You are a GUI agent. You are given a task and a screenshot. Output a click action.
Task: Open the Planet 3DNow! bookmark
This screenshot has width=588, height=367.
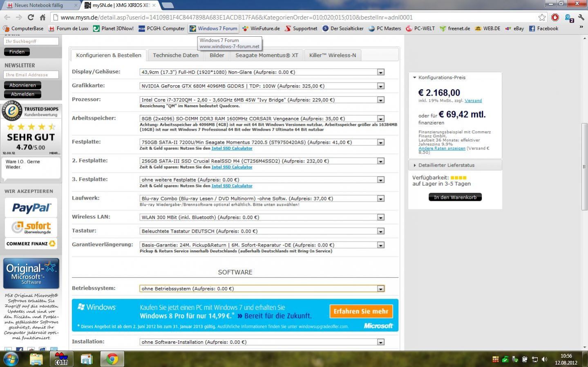pos(113,29)
